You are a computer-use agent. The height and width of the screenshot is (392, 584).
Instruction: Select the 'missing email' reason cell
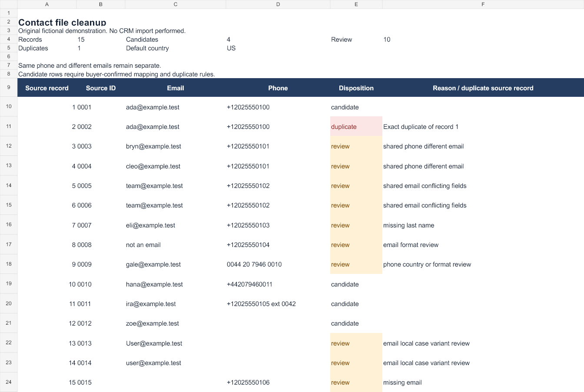[x=483, y=382]
